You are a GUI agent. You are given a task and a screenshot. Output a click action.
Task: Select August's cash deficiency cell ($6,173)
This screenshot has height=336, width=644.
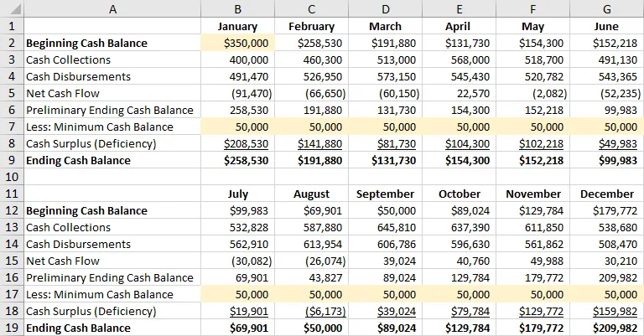[x=311, y=311]
